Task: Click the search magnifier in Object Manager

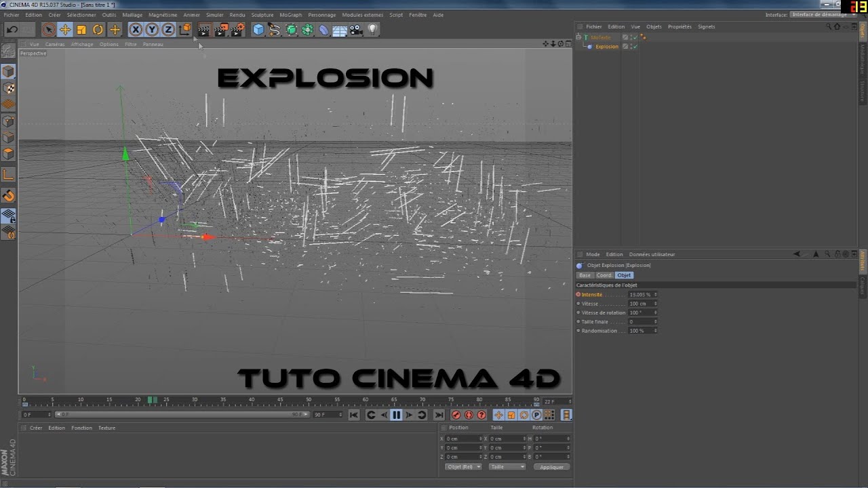Action: click(x=828, y=26)
